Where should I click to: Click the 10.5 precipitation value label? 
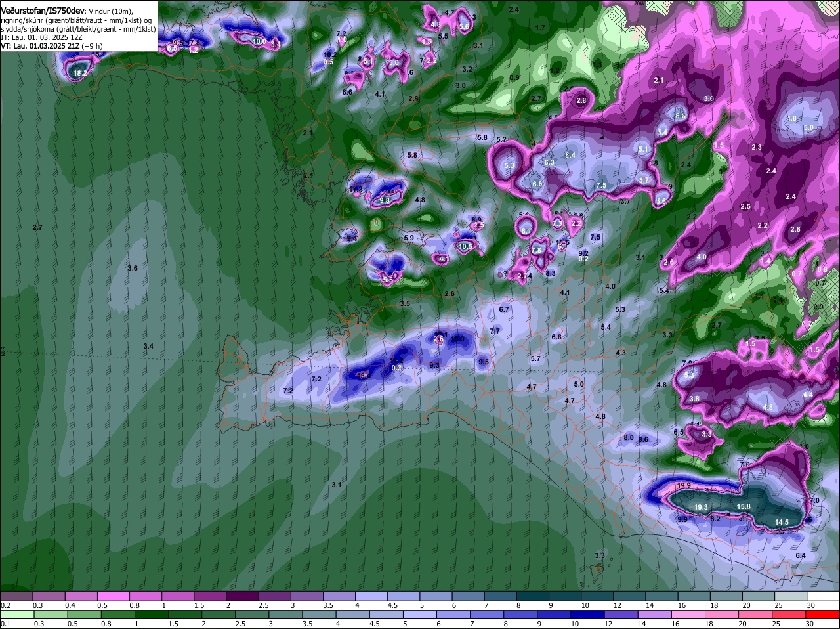465,246
